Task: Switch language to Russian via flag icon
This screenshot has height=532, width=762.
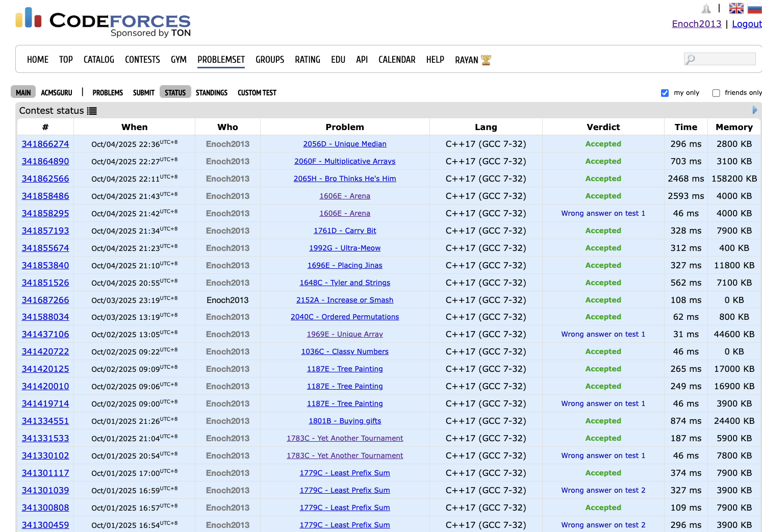Action: coord(754,8)
